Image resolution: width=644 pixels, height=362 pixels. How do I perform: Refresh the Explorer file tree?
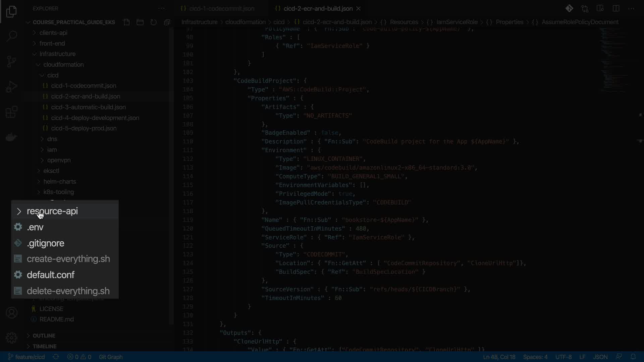[153, 22]
